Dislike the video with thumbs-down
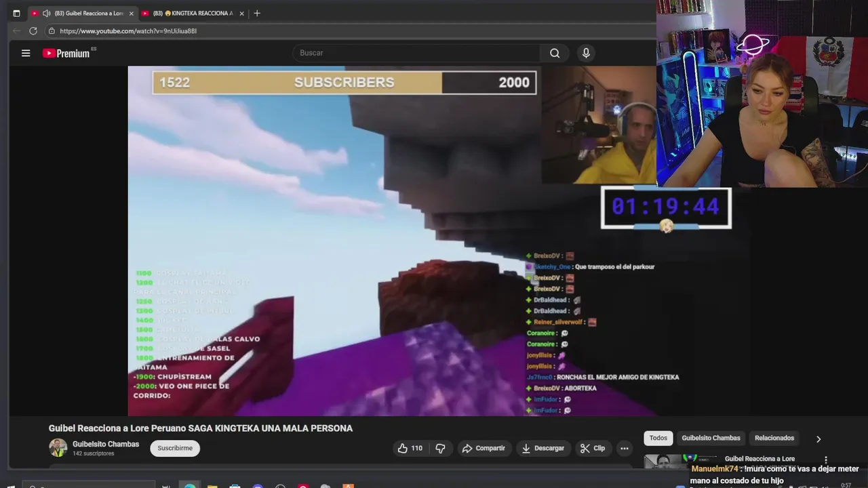The image size is (868, 488). click(x=441, y=448)
